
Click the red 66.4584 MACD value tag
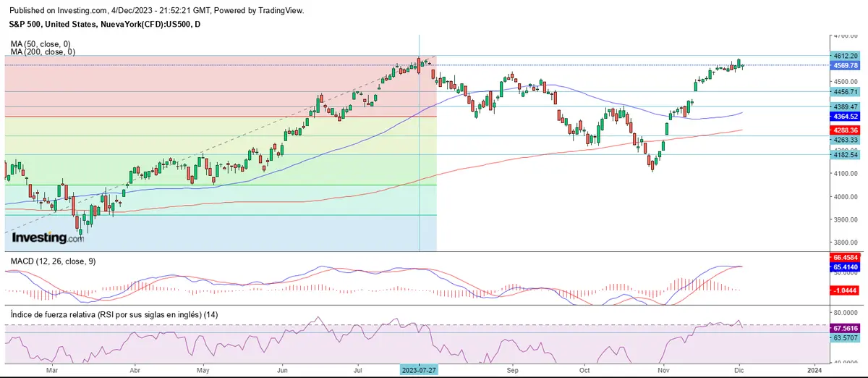pos(846,257)
